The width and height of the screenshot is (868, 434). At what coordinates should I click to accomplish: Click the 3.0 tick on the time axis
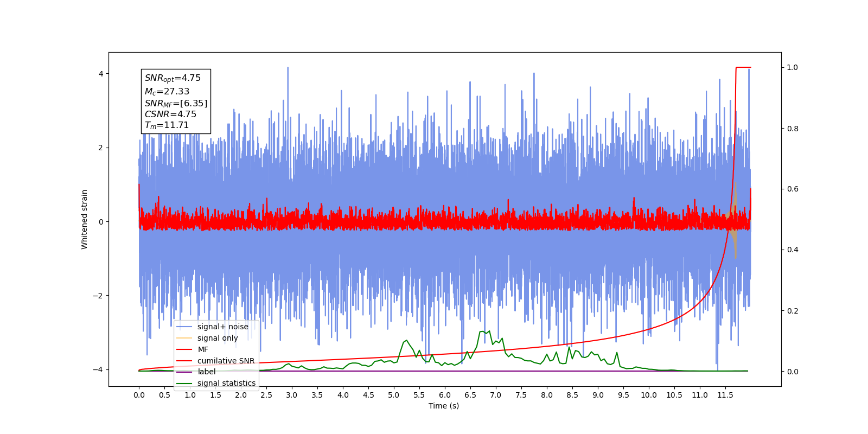click(292, 395)
